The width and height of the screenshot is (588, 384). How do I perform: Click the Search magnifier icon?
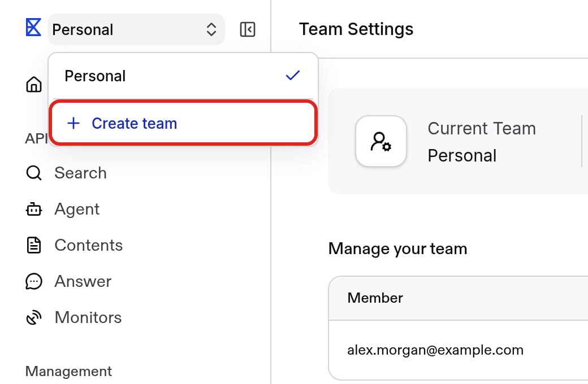[34, 173]
